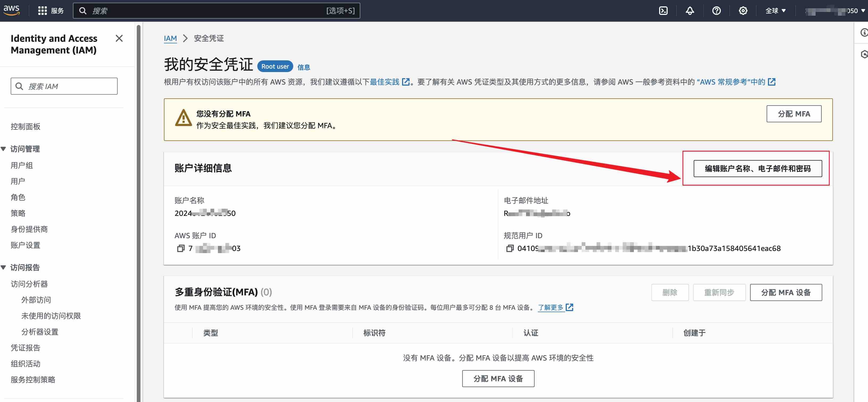Click 分配 MFA 设备 button in MFA header
868x402 pixels.
(x=786, y=292)
